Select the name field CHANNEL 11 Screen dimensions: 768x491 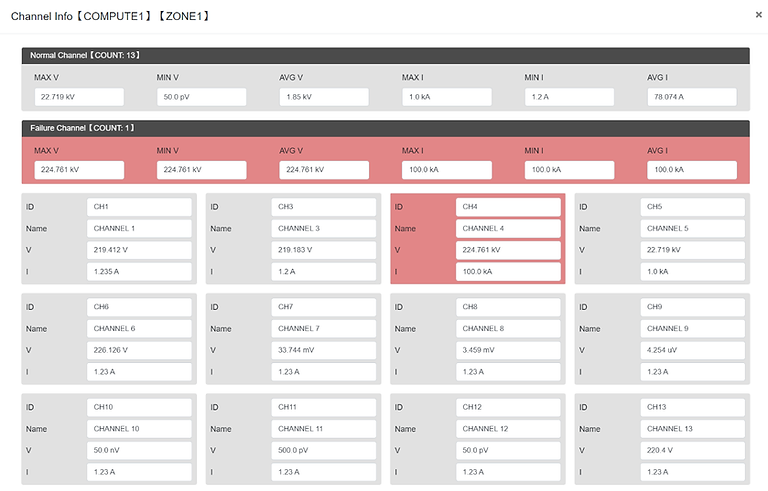coord(324,429)
